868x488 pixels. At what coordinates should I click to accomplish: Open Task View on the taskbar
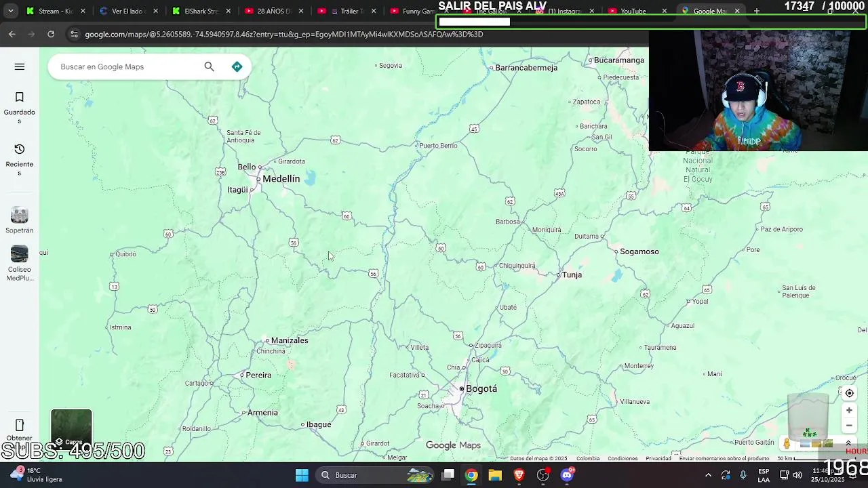(448, 475)
